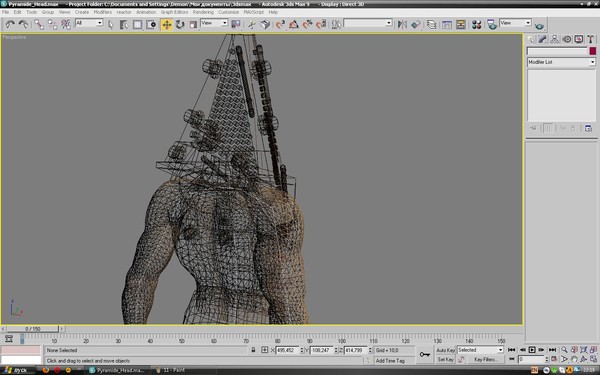This screenshot has height=375, width=600.
Task: Open the Animation menu
Action: 146,12
